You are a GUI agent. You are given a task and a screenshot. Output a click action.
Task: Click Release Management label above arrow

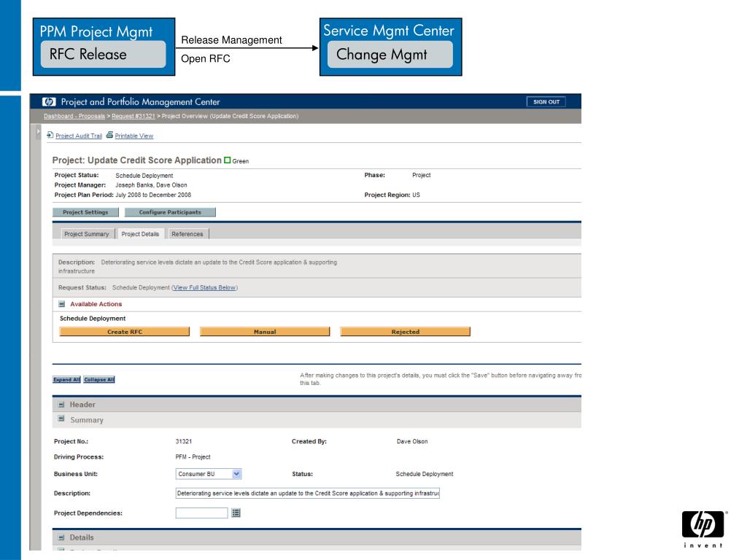[231, 40]
